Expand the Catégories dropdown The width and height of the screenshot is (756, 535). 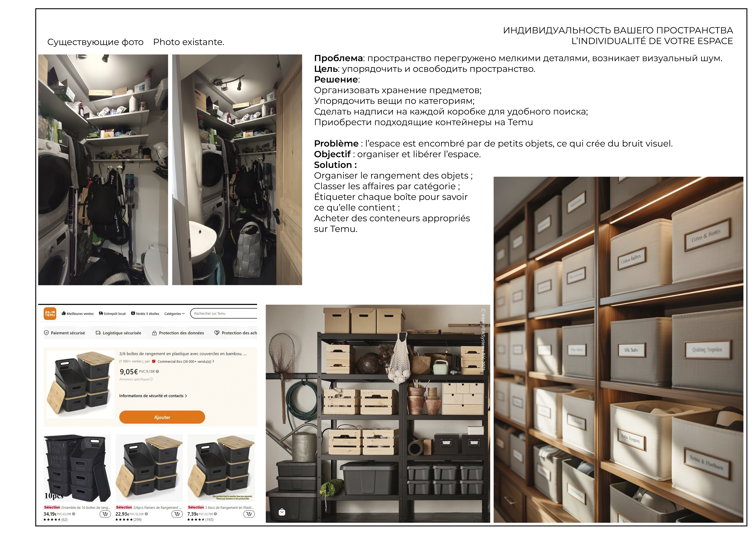[x=174, y=314]
